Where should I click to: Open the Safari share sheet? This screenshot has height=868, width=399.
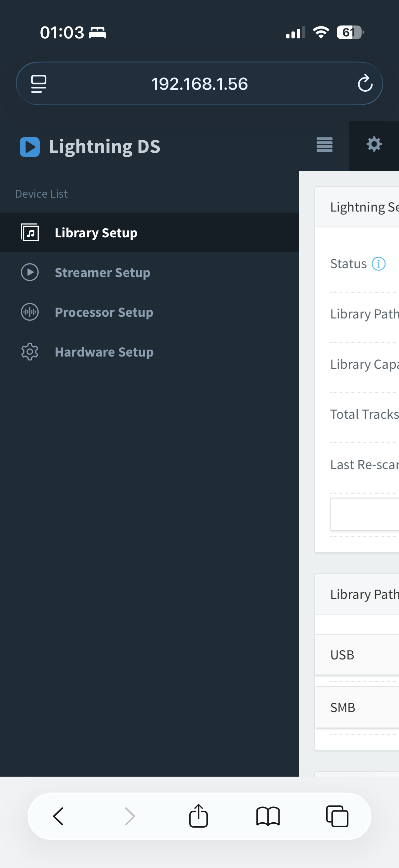click(x=198, y=815)
